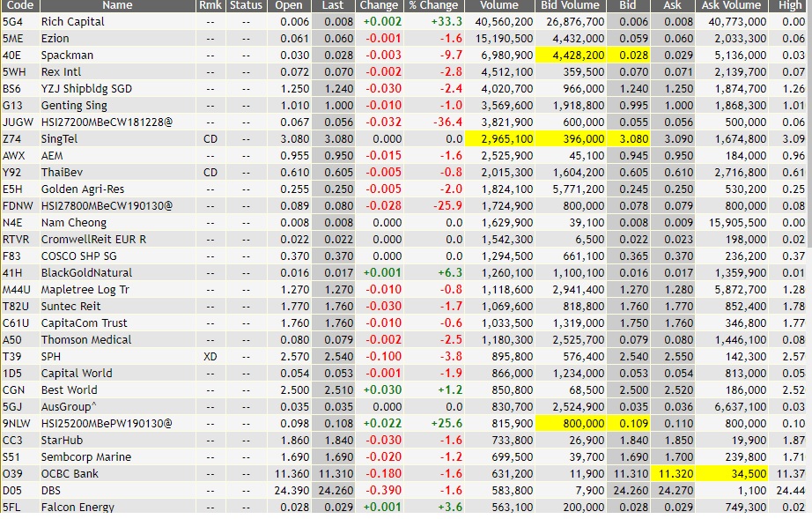Screen dimensions: 812x519
Task: Click the -36.4 percent change value
Action: click(x=447, y=122)
